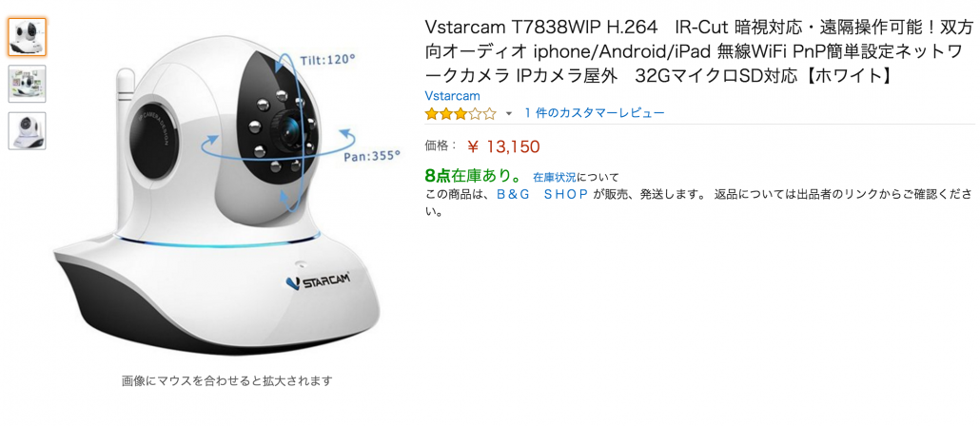The image size is (980, 426).
Task: Click the last empty rating star
Action: (490, 114)
